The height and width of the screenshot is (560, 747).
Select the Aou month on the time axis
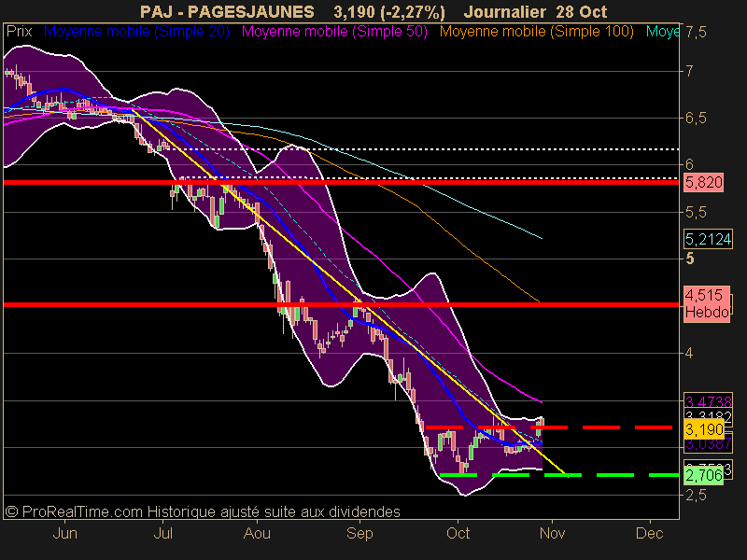pyautogui.click(x=258, y=533)
